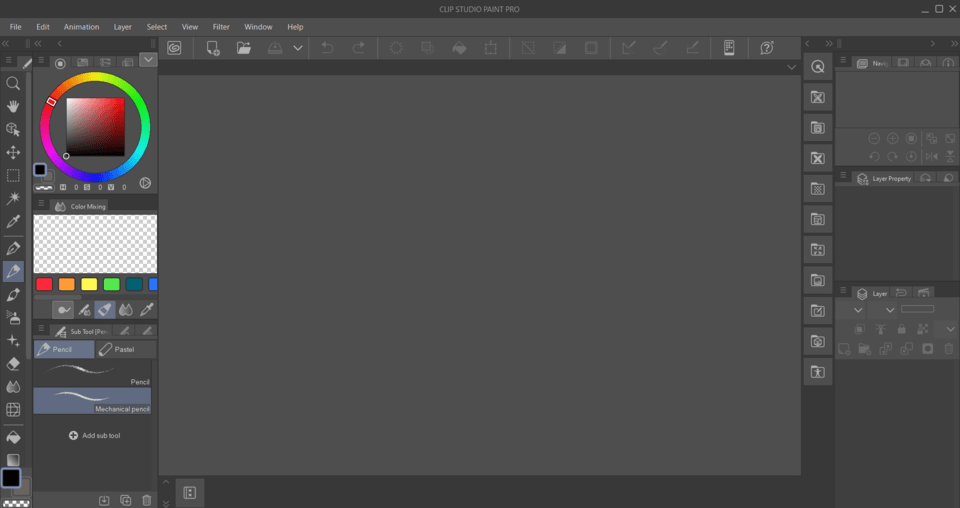This screenshot has height=508, width=960.
Task: Expand the canvas tab list chevron
Action: 791,67
